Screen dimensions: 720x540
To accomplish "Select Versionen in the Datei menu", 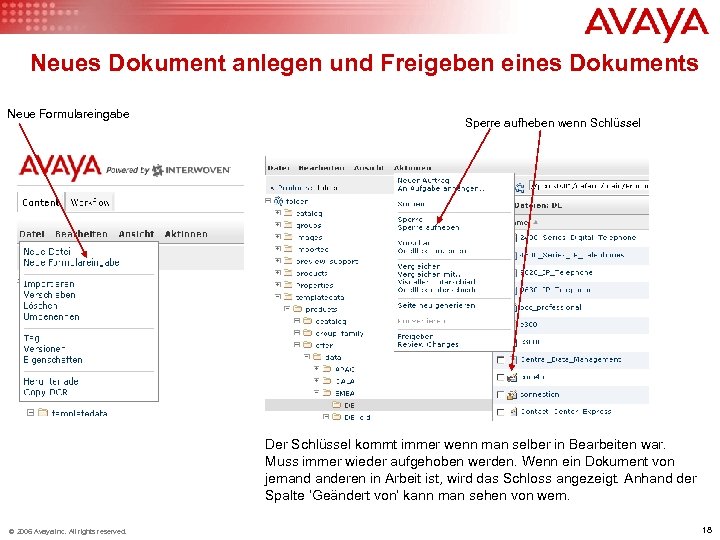I will pyautogui.click(x=44, y=349).
